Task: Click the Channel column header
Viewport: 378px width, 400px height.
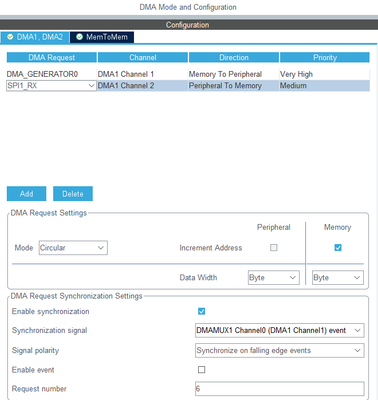Action: tap(143, 57)
